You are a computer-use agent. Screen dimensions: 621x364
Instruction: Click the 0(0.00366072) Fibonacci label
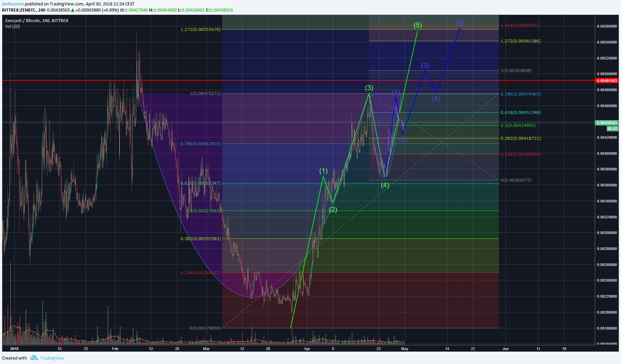[x=516, y=180]
